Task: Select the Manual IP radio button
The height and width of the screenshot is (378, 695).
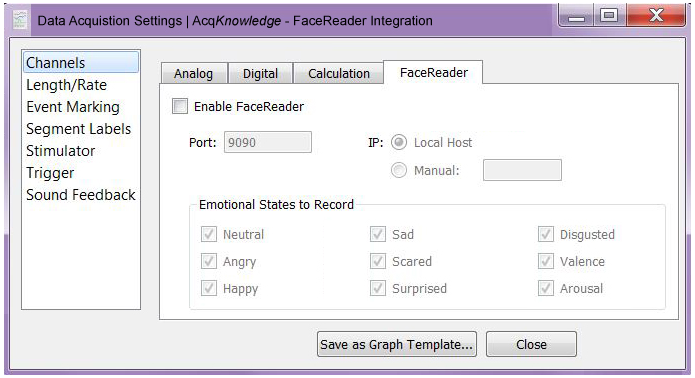Action: click(399, 170)
